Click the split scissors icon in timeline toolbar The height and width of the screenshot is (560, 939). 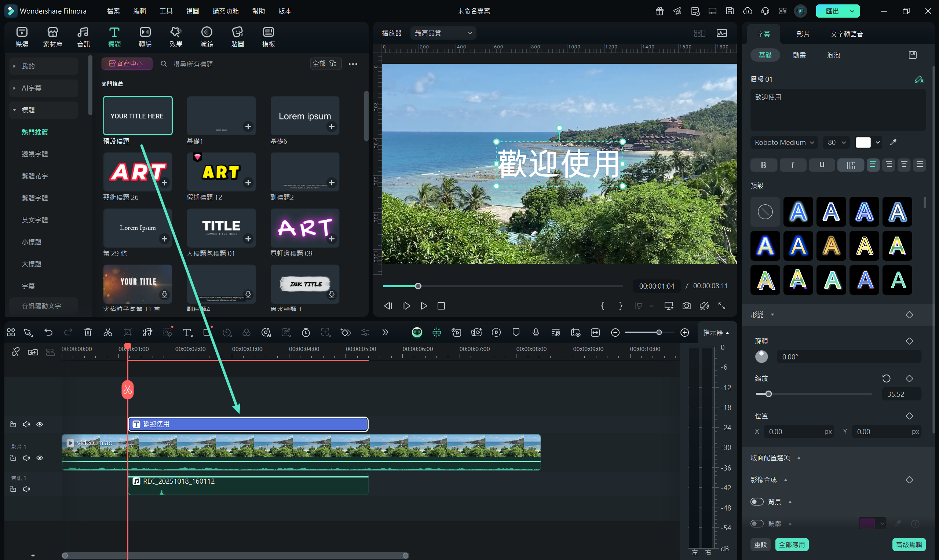tap(107, 333)
